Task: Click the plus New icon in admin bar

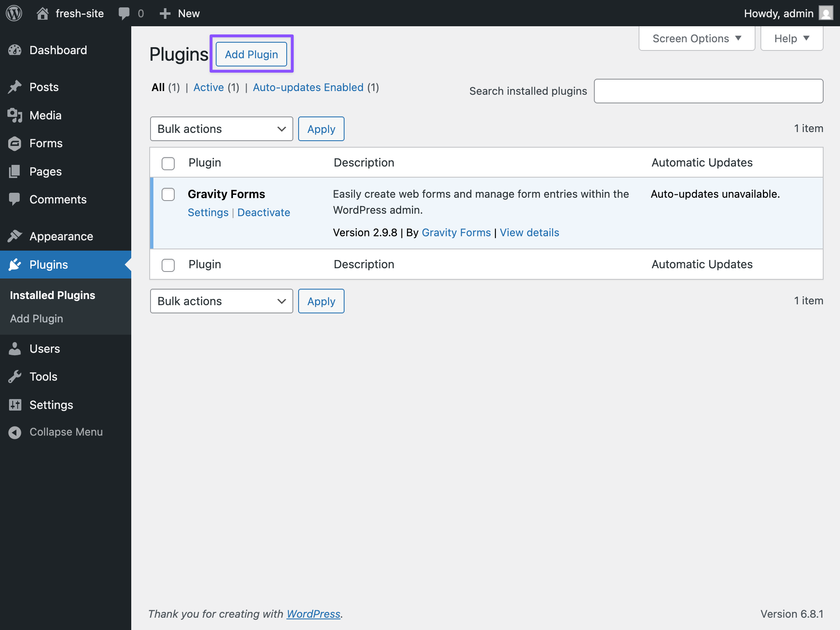Action: pyautogui.click(x=165, y=14)
